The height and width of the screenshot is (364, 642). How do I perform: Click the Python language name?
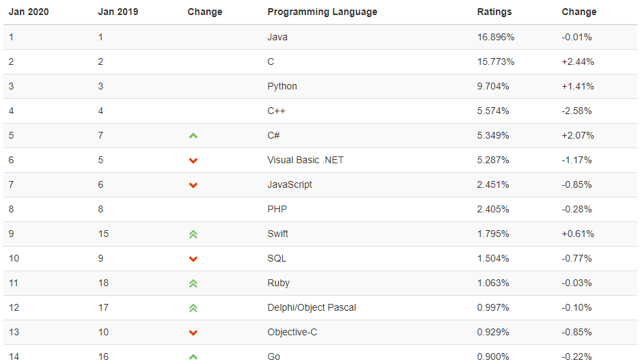pos(282,86)
